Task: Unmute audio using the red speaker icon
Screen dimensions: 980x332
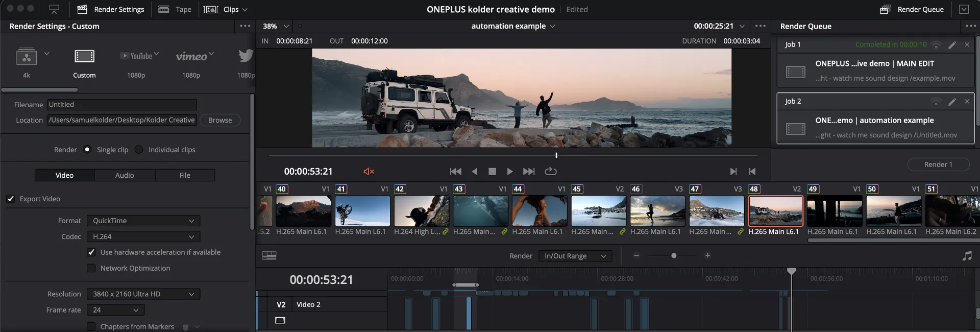Action: (x=369, y=172)
